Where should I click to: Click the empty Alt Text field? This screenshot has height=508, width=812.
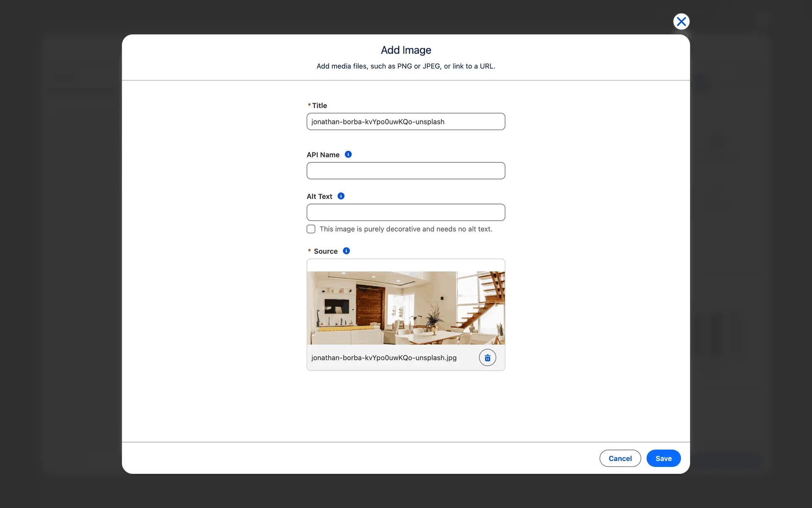pos(406,212)
